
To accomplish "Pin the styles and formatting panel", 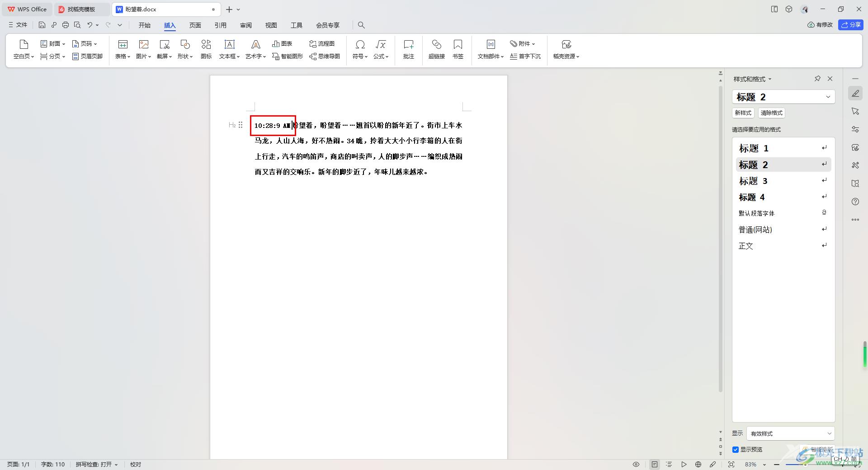I will (x=817, y=79).
